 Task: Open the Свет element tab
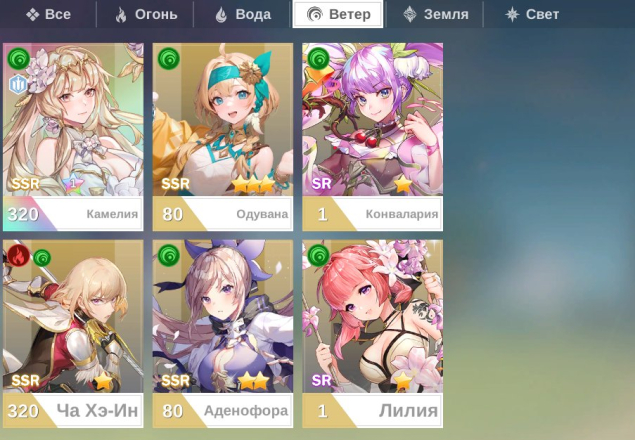pyautogui.click(x=532, y=14)
